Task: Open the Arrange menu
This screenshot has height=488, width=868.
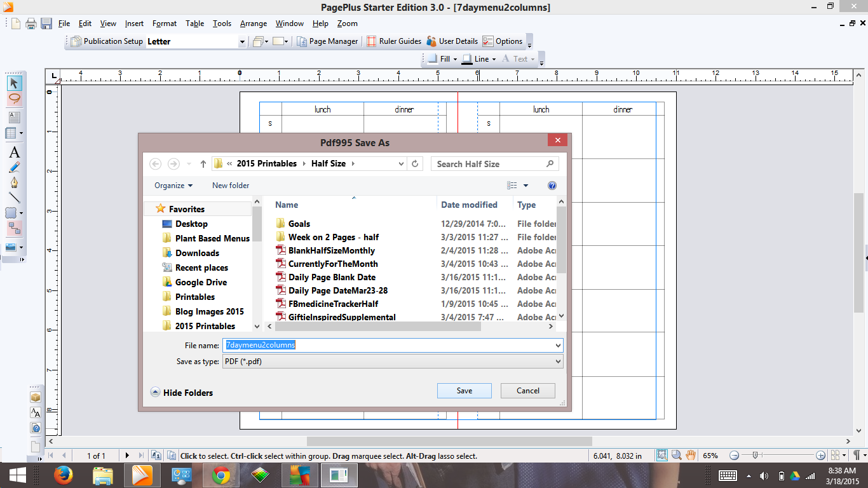Action: tap(254, 24)
